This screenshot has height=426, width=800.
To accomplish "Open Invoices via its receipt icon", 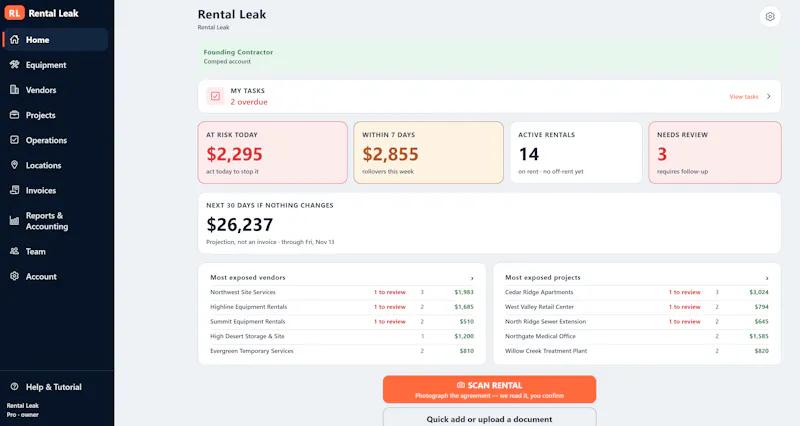I will click(14, 190).
